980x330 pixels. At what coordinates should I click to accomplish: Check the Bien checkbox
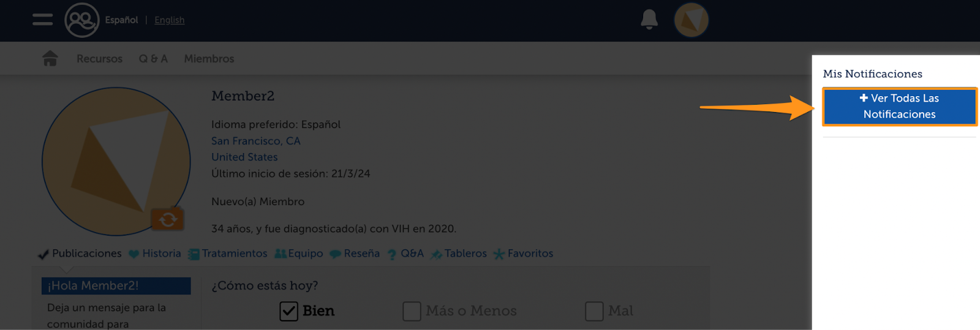tap(289, 311)
